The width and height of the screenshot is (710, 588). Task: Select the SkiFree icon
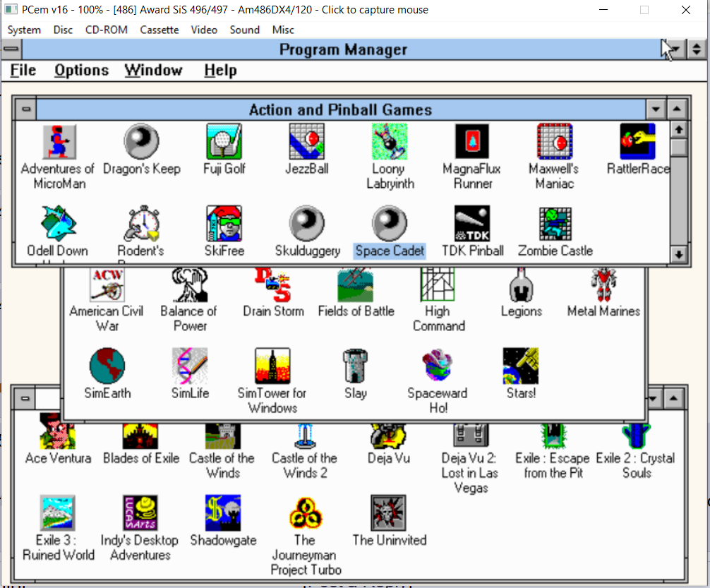pyautogui.click(x=224, y=223)
